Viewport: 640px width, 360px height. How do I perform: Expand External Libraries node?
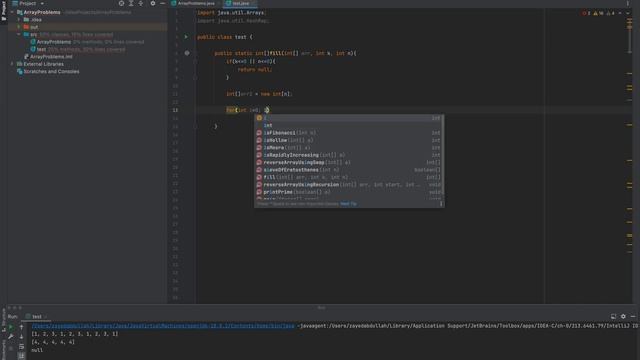(12, 64)
